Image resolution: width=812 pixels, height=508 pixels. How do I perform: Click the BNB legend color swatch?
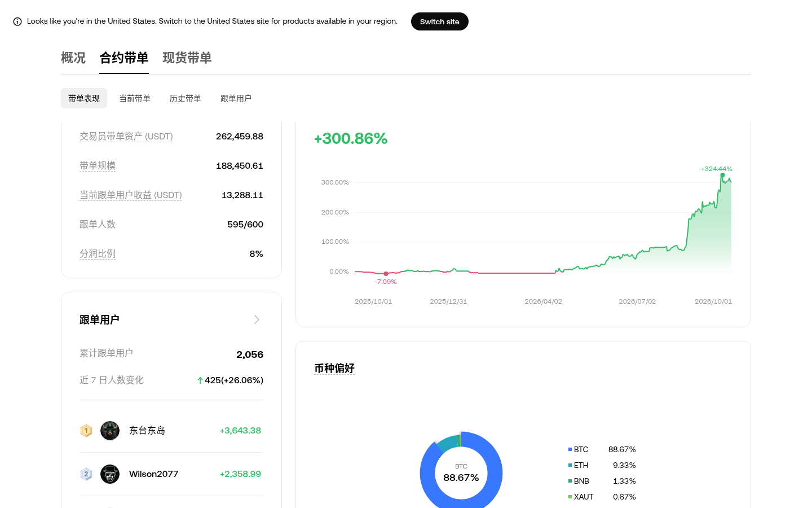pos(570,481)
